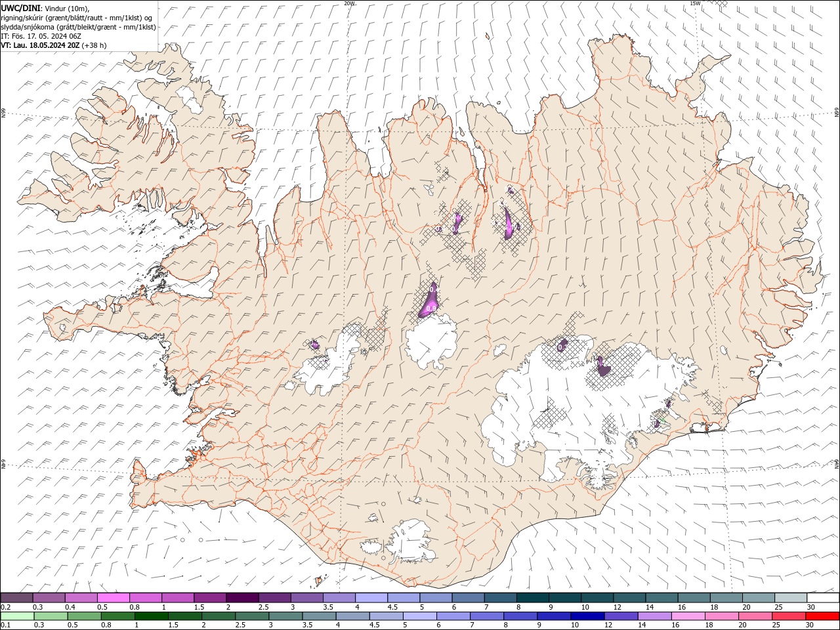Click the purple snowfall patch north of Hofsjökull glacier
Image resolution: width=840 pixels, height=630 pixels.
pyautogui.click(x=430, y=301)
